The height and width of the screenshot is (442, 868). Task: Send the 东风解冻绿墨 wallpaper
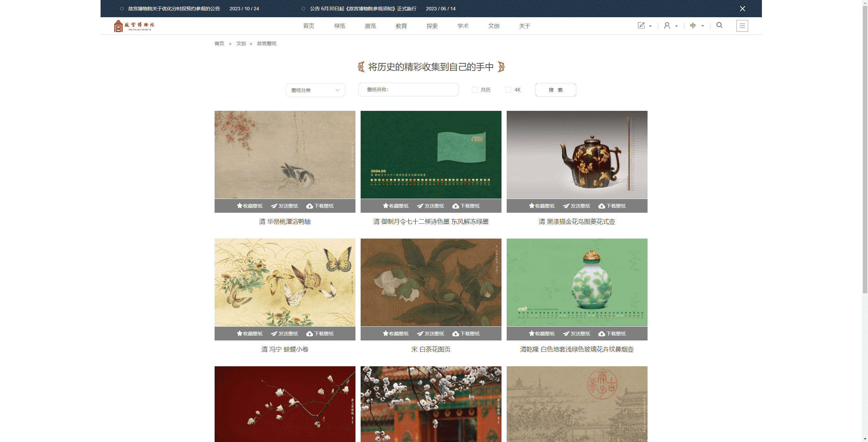point(431,206)
